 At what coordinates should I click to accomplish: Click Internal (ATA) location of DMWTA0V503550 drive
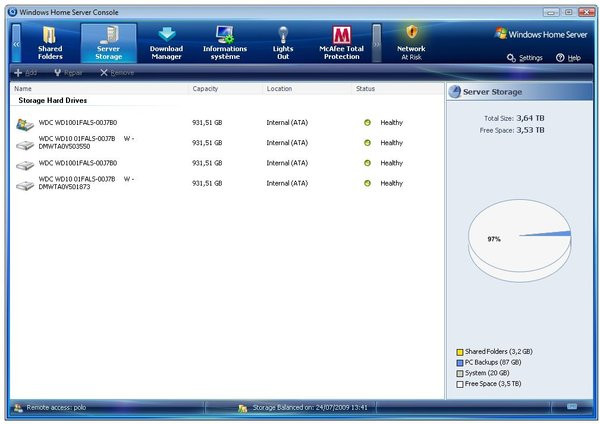(287, 143)
